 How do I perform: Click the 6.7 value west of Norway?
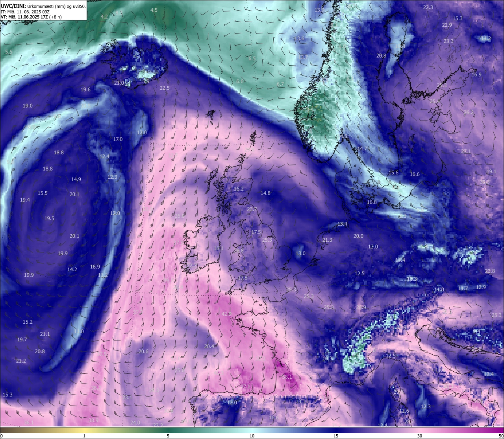280,84
